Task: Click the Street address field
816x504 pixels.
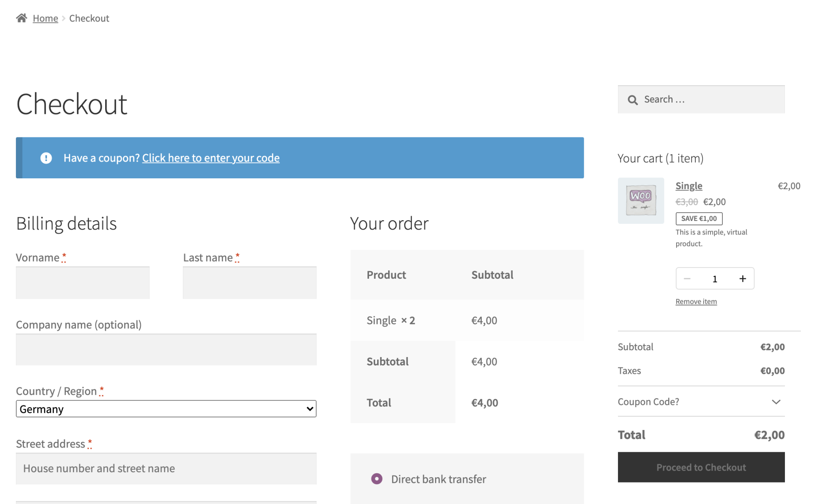Action: [166, 469]
